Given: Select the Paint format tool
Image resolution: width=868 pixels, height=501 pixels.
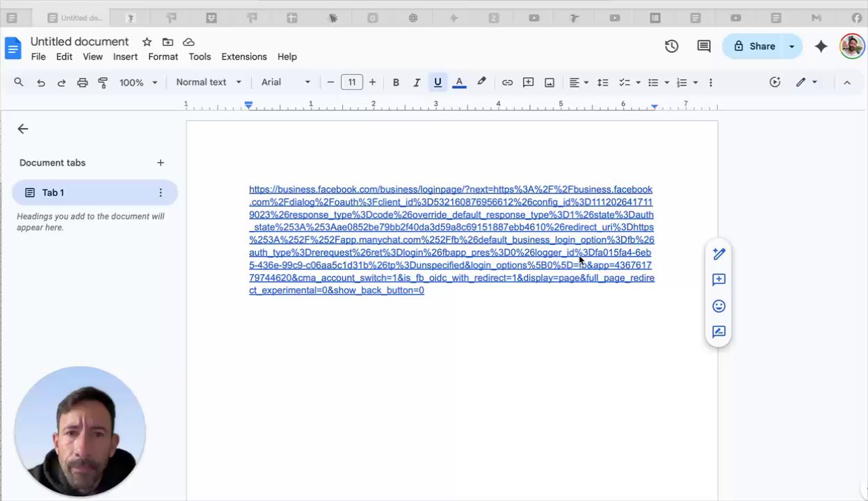Looking at the screenshot, I should pyautogui.click(x=103, y=82).
